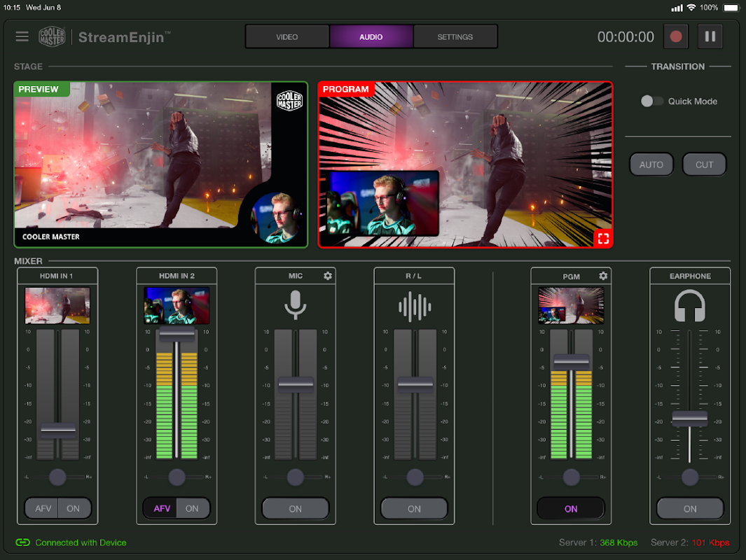Screen dimensions: 746x560
Task: Click MIC volume fader handle
Action: click(x=296, y=384)
